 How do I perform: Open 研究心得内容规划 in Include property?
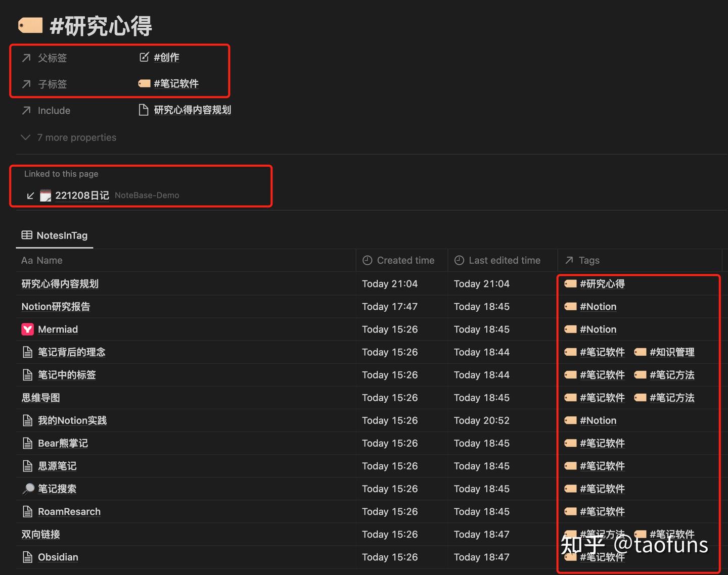coord(192,110)
